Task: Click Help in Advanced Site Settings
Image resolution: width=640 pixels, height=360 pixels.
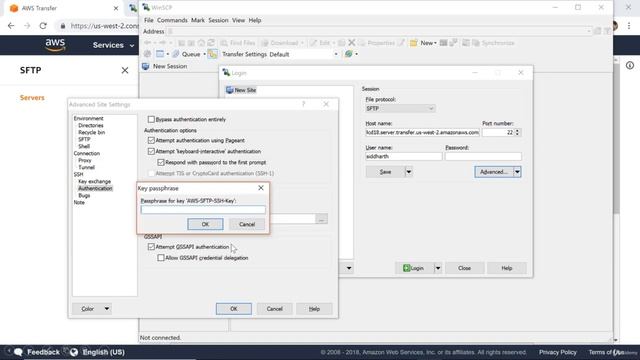Action: click(x=314, y=309)
